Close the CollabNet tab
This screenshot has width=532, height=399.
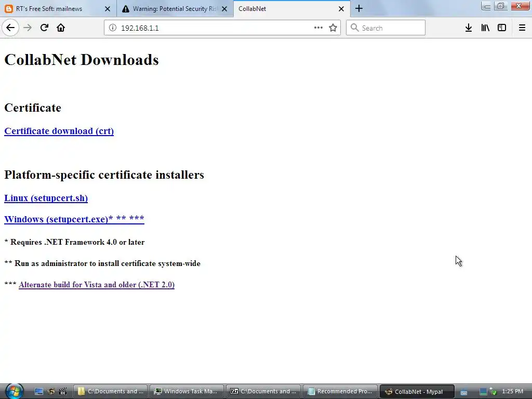[341, 9]
